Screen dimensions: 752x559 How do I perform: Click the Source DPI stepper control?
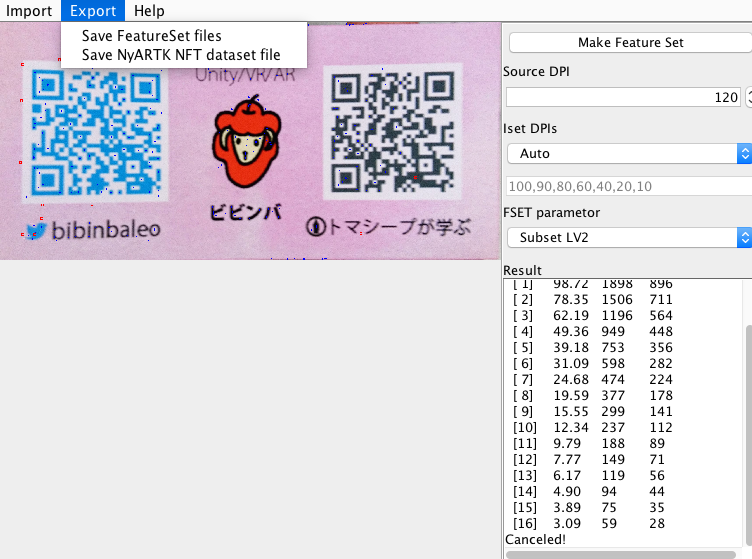748,97
